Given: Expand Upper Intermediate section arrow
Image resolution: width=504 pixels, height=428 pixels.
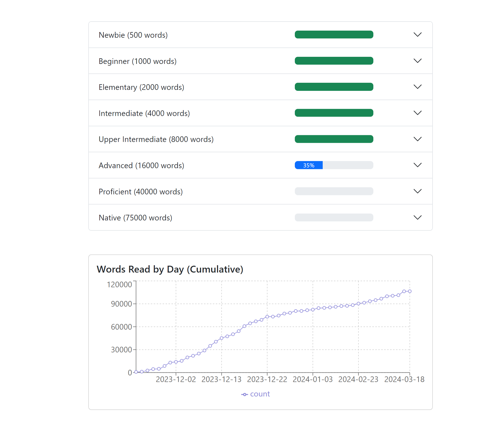Looking at the screenshot, I should coord(417,139).
